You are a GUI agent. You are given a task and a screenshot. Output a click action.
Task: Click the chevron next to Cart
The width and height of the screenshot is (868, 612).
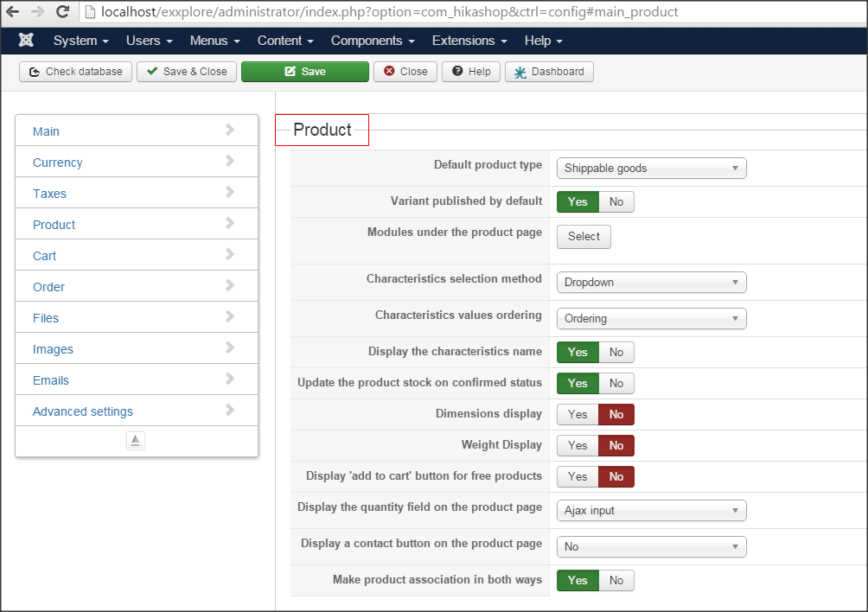230,254
